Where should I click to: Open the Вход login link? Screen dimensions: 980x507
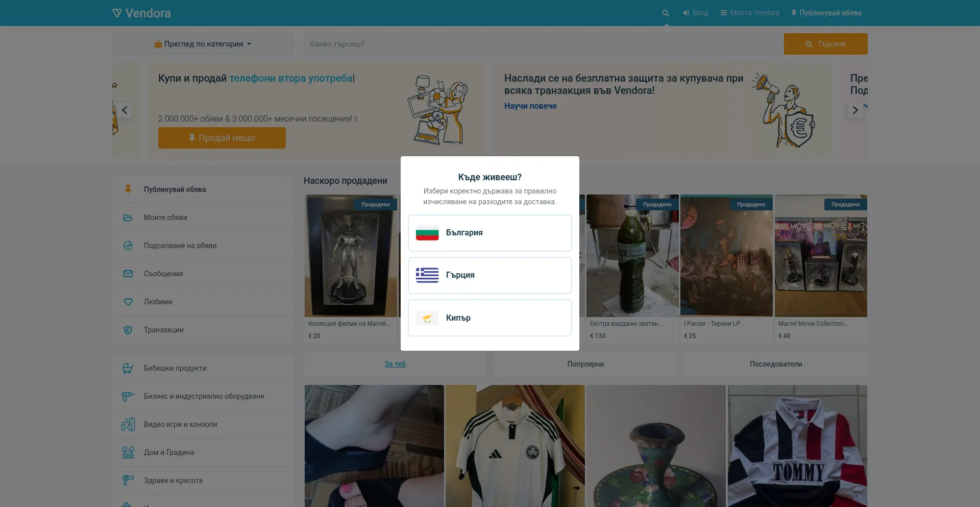pos(696,13)
